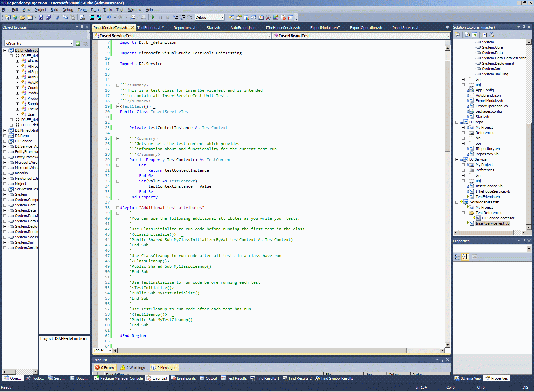Open the Build menu

pos(54,10)
